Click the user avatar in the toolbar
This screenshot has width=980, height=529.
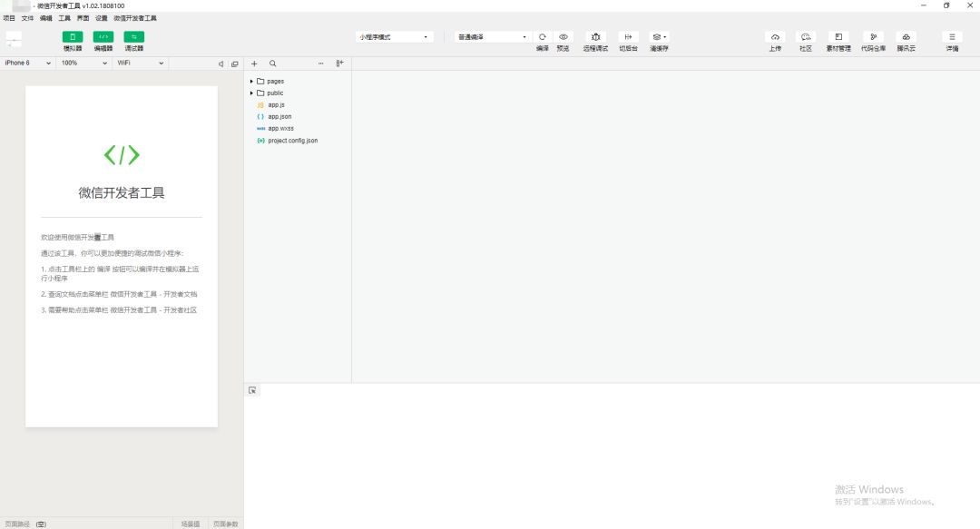point(14,39)
